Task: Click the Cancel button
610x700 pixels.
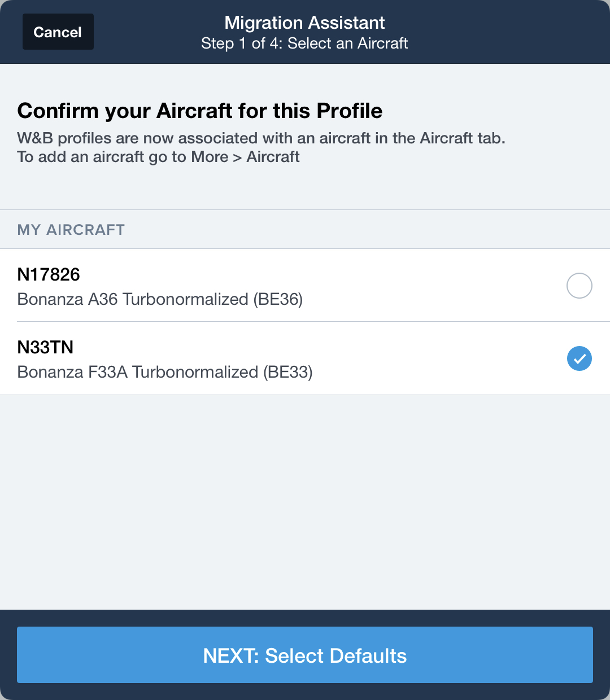Action: pyautogui.click(x=58, y=32)
